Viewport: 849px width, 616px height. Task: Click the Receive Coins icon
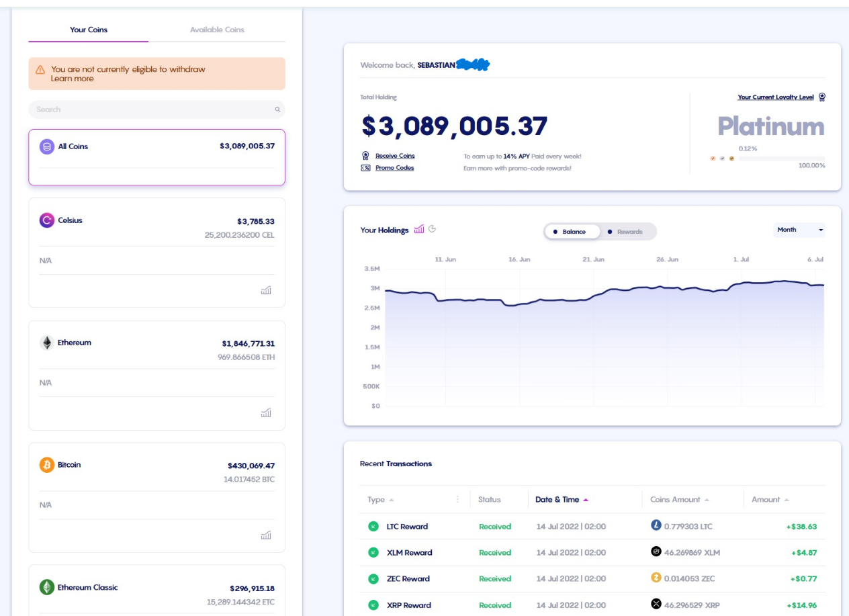[x=365, y=156]
